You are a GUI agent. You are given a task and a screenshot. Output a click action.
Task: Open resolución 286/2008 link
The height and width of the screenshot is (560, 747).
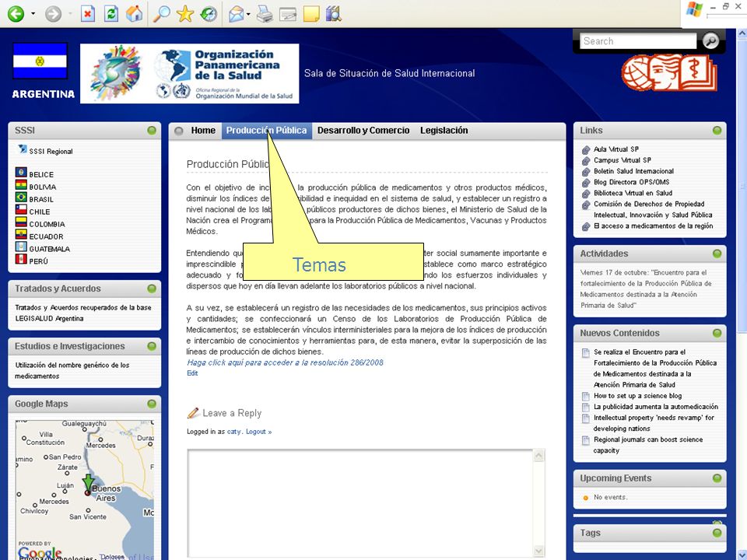[x=285, y=362]
